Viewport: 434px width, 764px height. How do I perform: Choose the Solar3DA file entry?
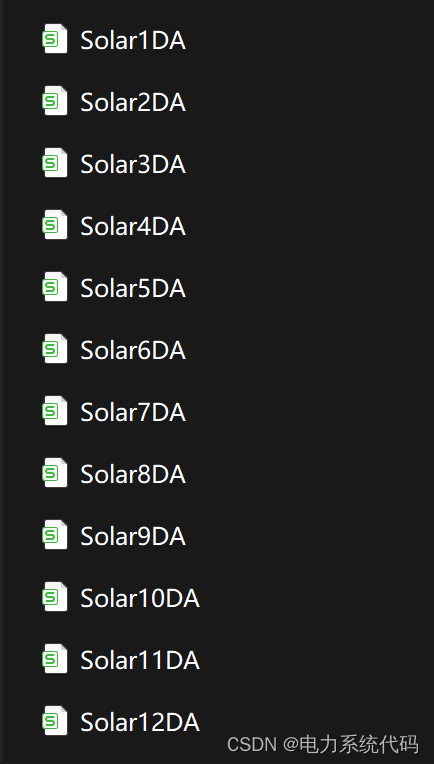coord(133,164)
